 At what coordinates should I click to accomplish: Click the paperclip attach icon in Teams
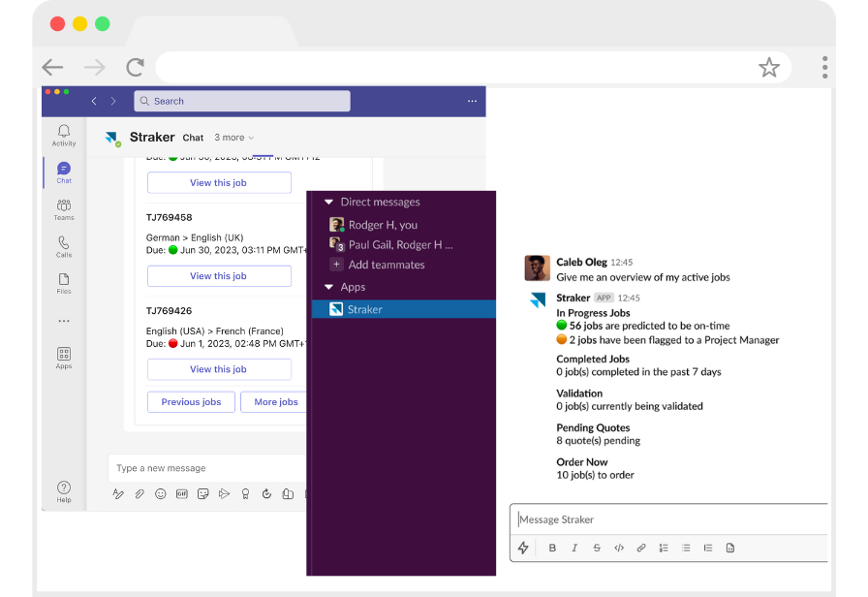pos(139,494)
